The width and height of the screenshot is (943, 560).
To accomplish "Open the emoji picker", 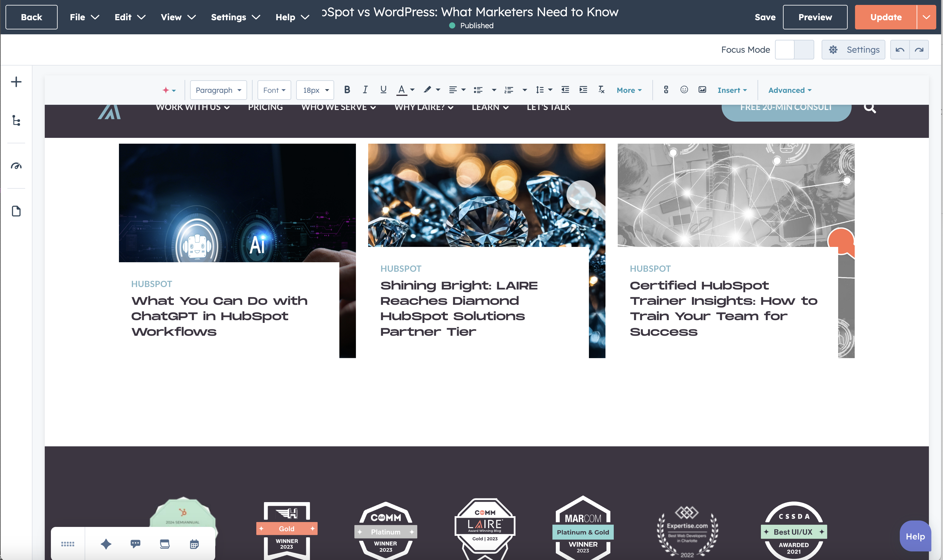I will click(x=684, y=90).
